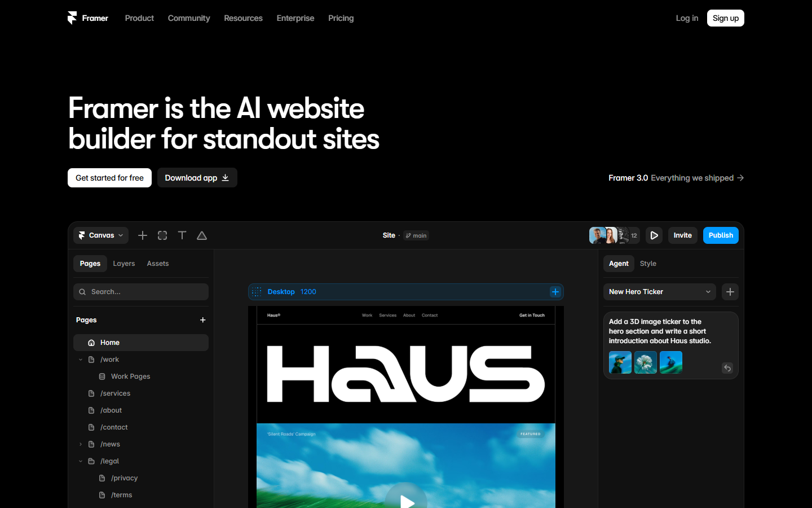This screenshot has width=812, height=508.
Task: Click the undo arrow icon in agent message
Action: coord(727,368)
